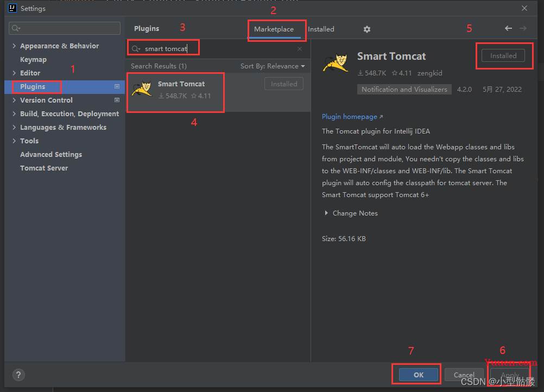This screenshot has height=392, width=544.
Task: Click the large Smart Tomcat logo
Action: point(336,62)
